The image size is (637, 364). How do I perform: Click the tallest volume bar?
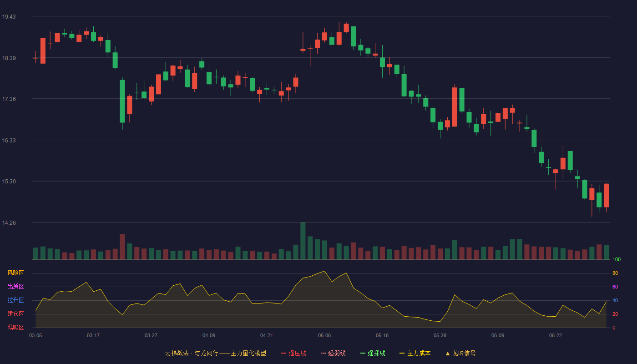[x=303, y=241]
